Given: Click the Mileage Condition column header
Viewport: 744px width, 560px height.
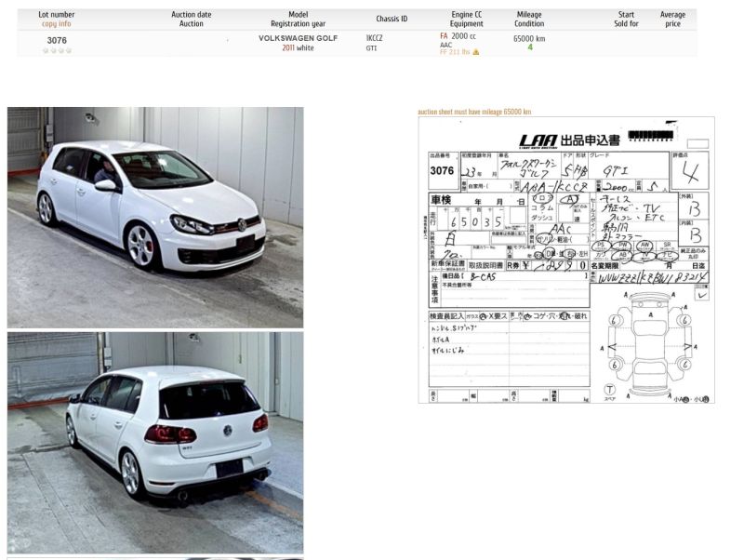Looking at the screenshot, I should [529, 19].
